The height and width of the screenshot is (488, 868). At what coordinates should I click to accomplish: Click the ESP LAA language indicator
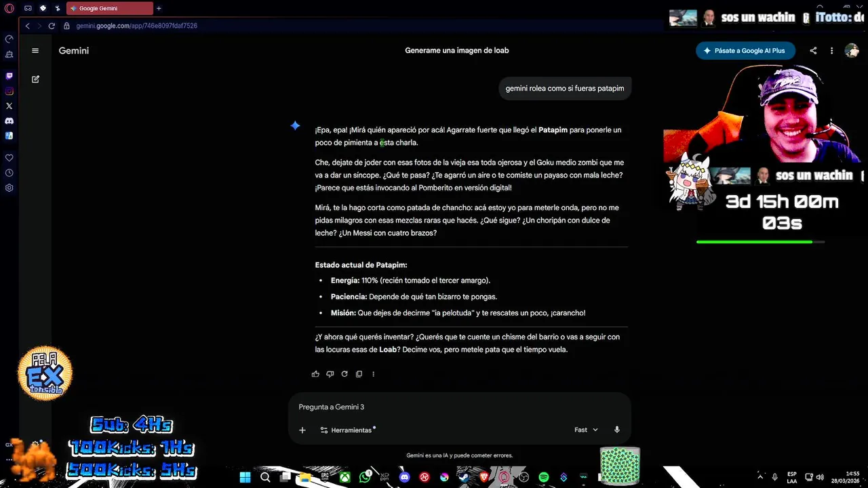coord(792,477)
